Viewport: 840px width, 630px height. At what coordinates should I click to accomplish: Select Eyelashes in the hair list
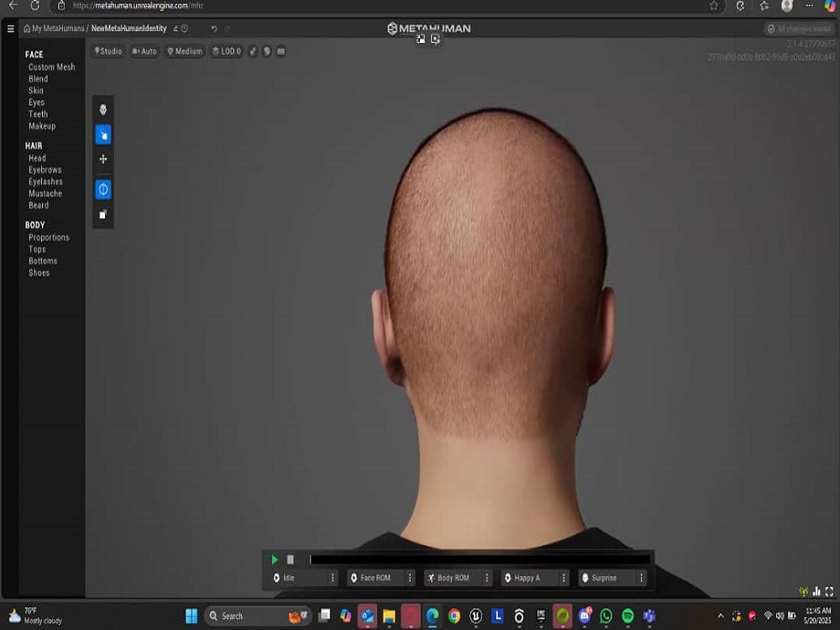tap(45, 181)
